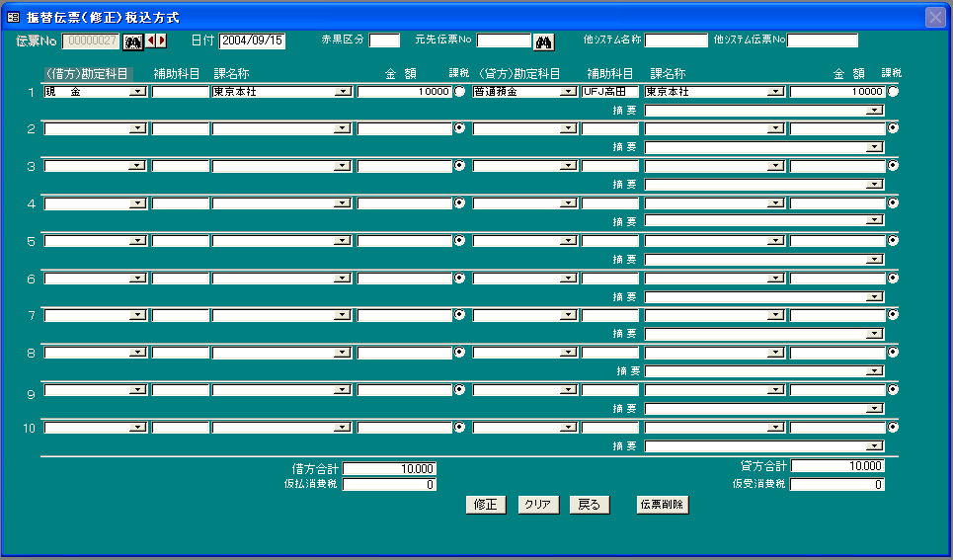Click the クリア button

click(x=538, y=505)
